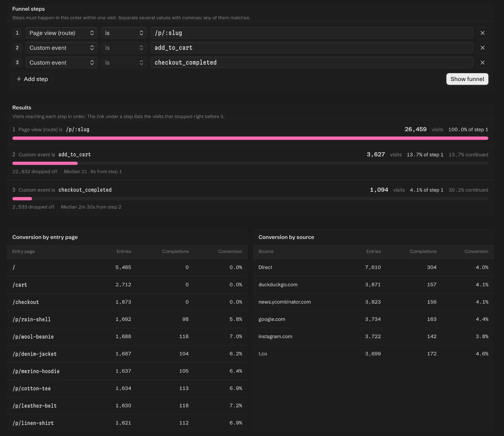Click the step 1 pink progress bar
This screenshot has height=436, width=504.
pyautogui.click(x=250, y=138)
